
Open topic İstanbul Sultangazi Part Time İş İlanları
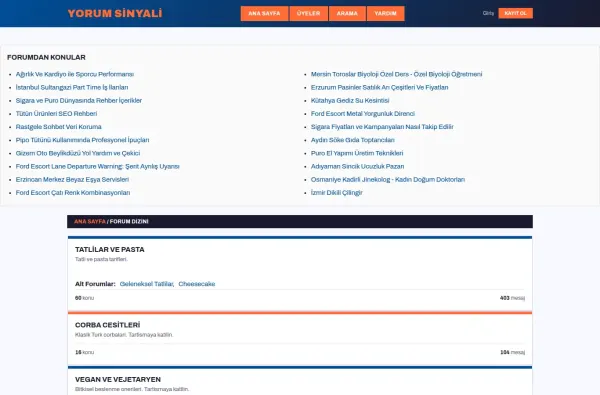coord(72,87)
